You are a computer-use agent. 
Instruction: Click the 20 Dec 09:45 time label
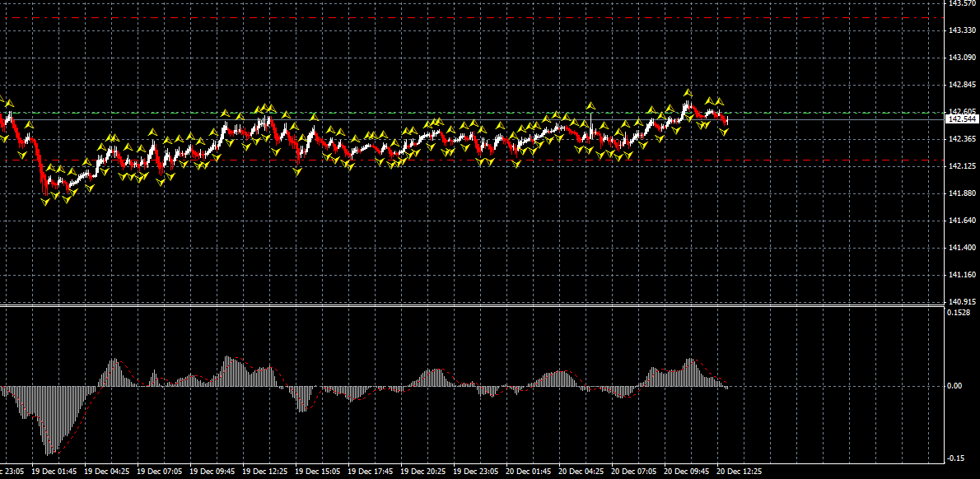(x=687, y=472)
